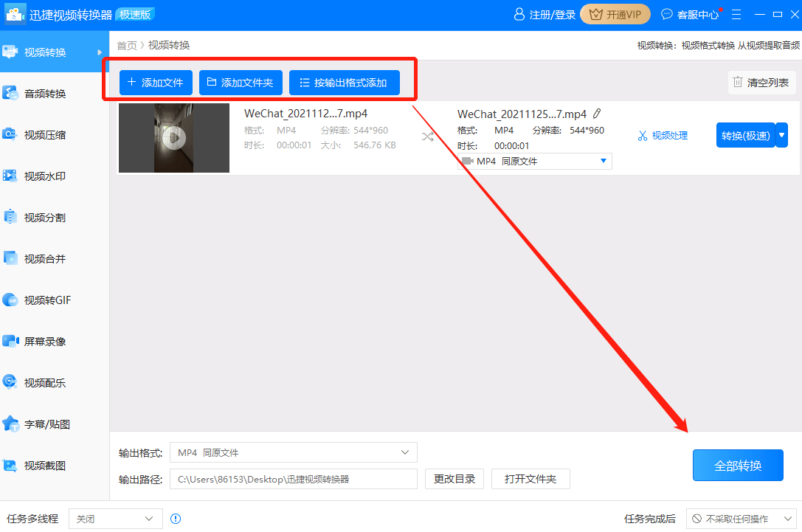Screen dimensions: 802x532
Task: Go to 视频压缩 sidebar section
Action: click(x=45, y=135)
